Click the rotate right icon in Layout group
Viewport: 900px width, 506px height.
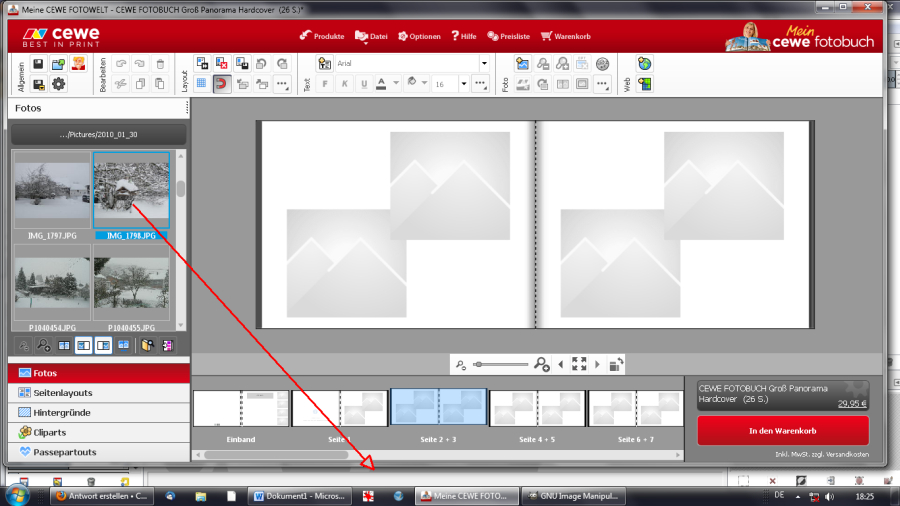click(281, 64)
